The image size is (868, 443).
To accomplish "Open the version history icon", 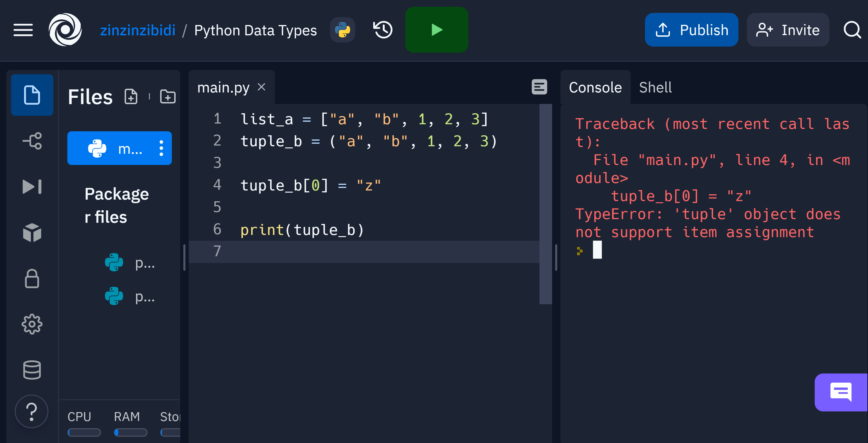I will [383, 30].
